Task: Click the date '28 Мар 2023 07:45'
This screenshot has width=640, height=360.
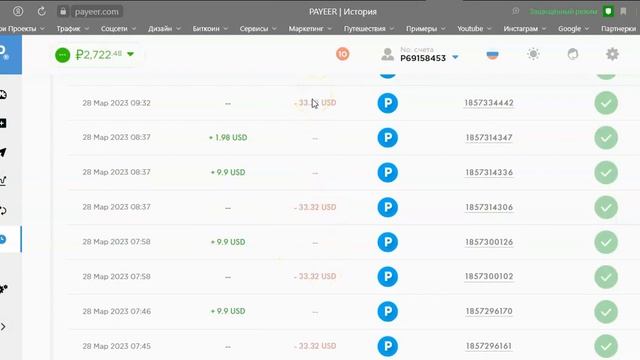Action: click(116, 346)
